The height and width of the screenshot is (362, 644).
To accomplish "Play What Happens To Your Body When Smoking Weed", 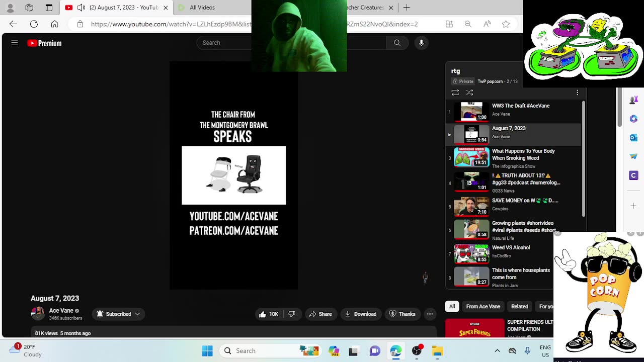I will [513, 158].
